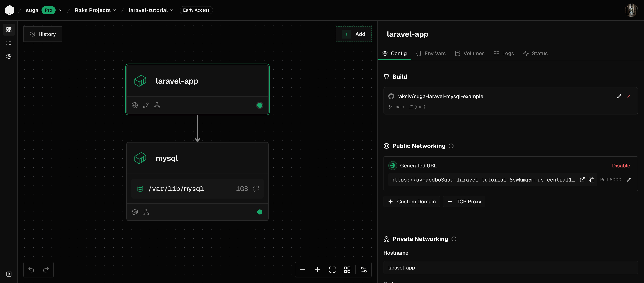Show Private Networking info tooltip
The height and width of the screenshot is (283, 644).
454,239
